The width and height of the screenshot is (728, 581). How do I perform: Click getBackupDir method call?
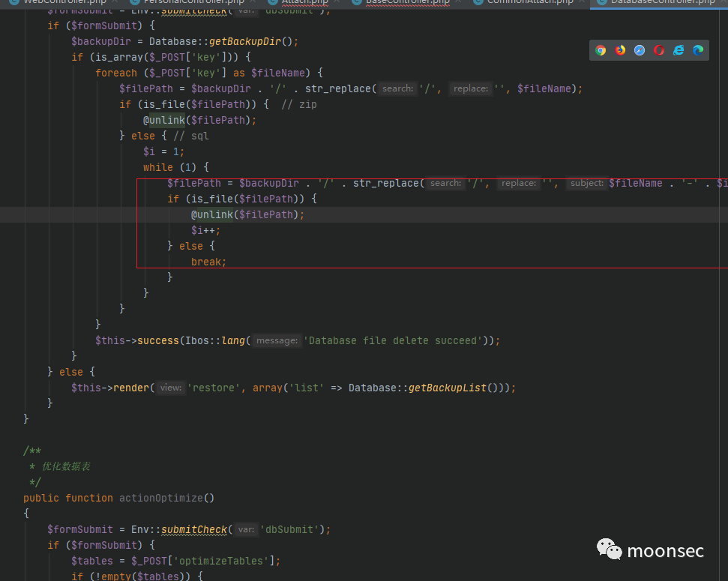pyautogui.click(x=244, y=41)
